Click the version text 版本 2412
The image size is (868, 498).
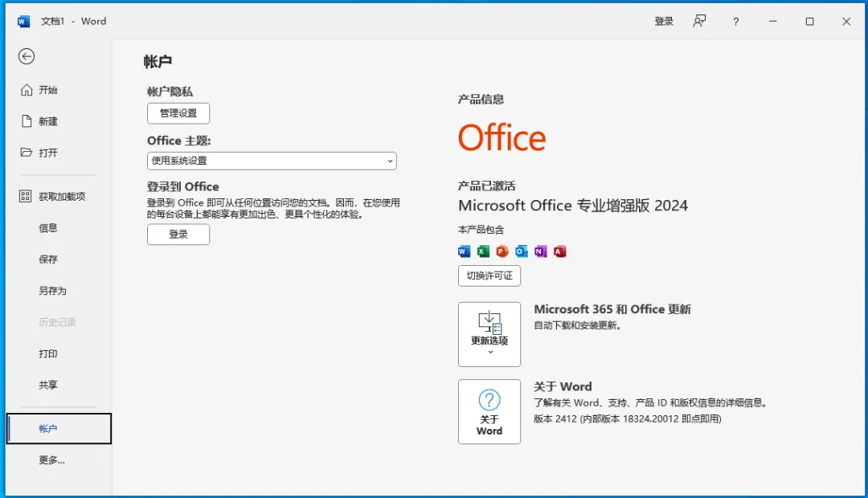click(x=627, y=418)
